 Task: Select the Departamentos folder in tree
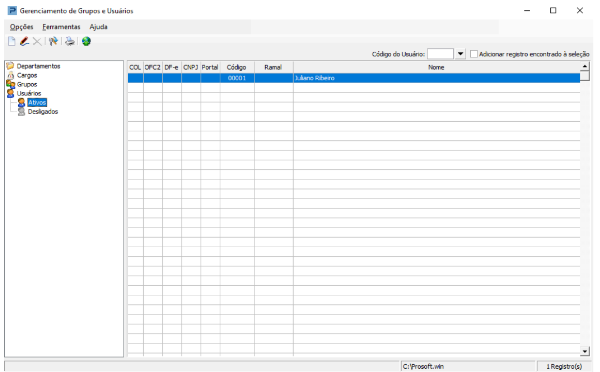click(38, 66)
